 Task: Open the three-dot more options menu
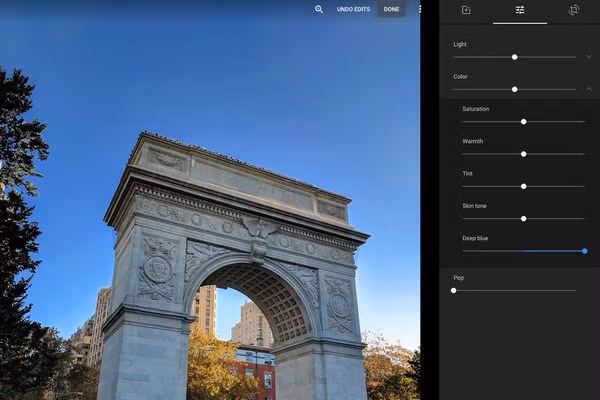[x=420, y=9]
